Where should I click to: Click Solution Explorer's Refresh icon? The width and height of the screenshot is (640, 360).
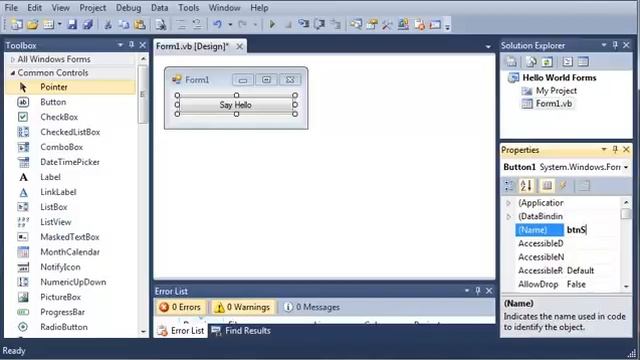[x=547, y=62]
